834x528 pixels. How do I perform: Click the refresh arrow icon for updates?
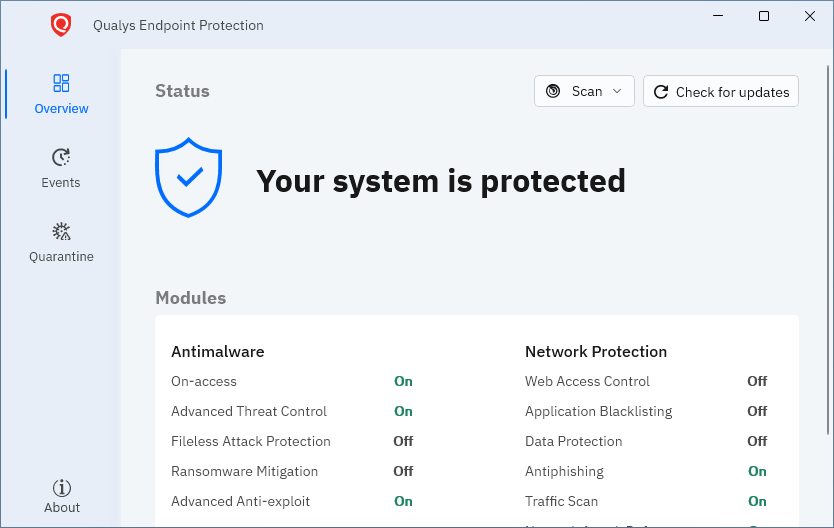[661, 92]
